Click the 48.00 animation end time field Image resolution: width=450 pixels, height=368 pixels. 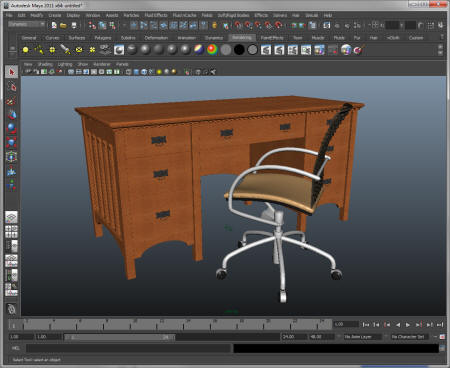[321, 337]
